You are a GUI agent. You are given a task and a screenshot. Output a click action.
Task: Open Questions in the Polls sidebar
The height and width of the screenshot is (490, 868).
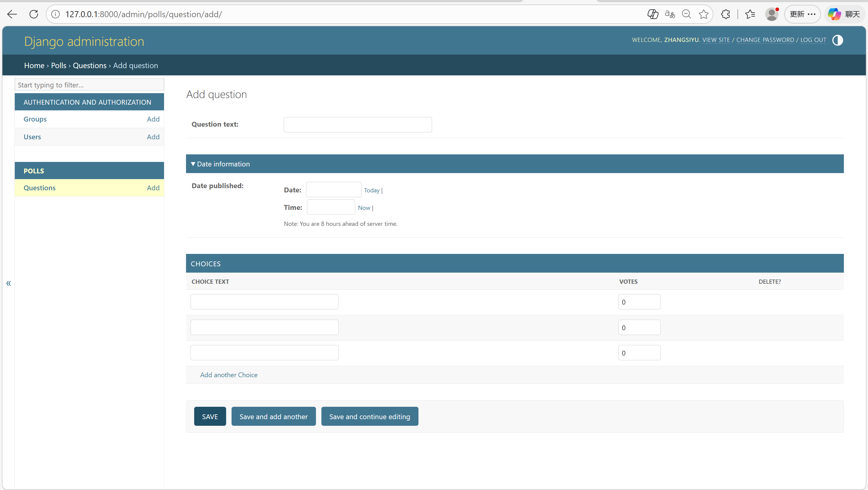click(x=39, y=188)
